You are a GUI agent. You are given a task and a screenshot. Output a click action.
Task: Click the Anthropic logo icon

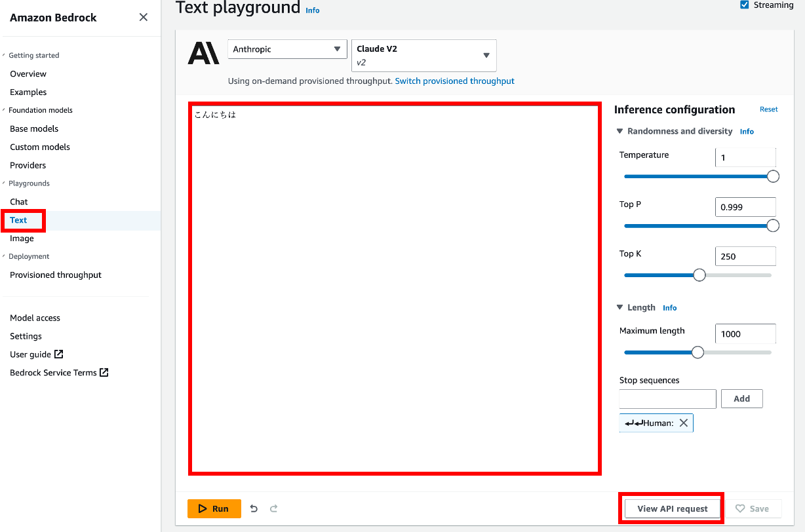click(x=203, y=52)
